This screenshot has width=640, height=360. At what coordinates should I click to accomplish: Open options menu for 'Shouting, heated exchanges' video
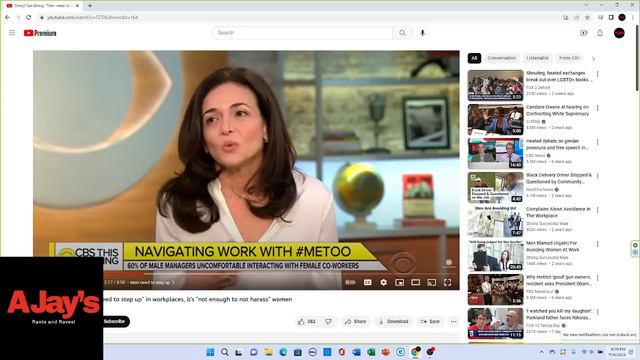598,74
